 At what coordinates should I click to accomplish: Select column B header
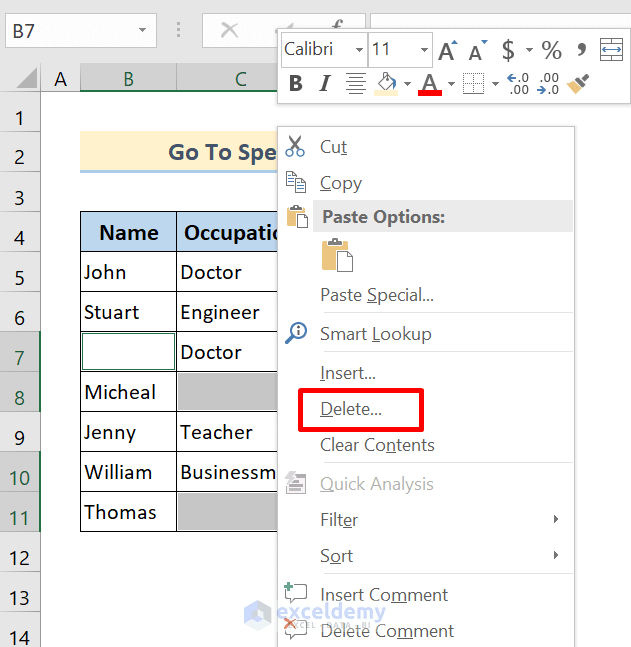128,78
